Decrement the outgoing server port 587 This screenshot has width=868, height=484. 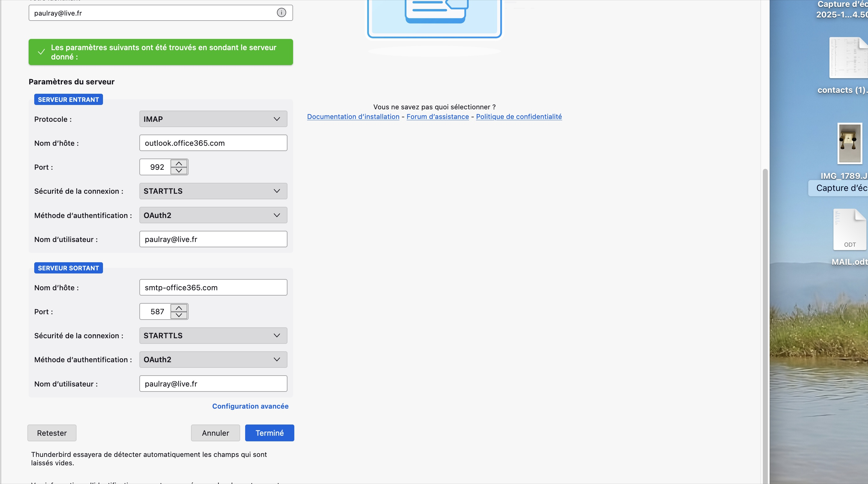click(179, 315)
